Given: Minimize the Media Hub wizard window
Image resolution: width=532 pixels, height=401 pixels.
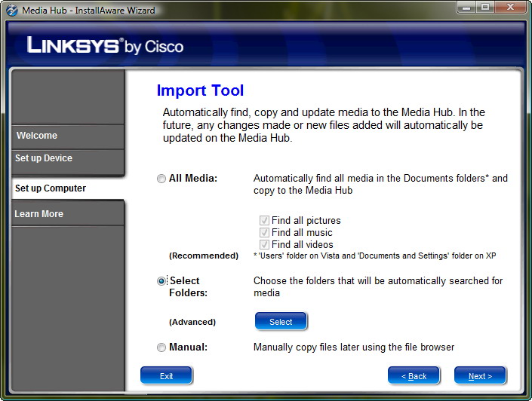Looking at the screenshot, I should point(466,8).
